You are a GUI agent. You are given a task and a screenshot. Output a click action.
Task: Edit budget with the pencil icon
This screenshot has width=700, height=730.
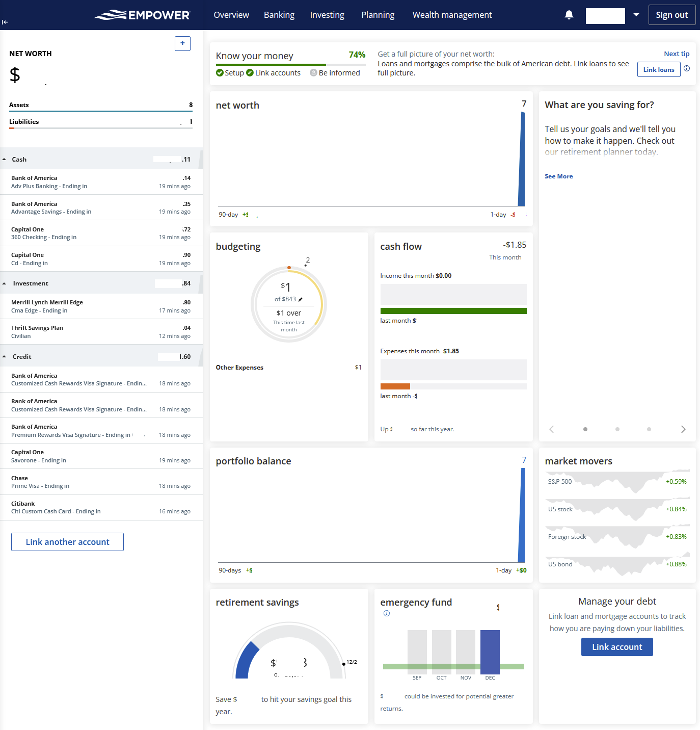(301, 299)
